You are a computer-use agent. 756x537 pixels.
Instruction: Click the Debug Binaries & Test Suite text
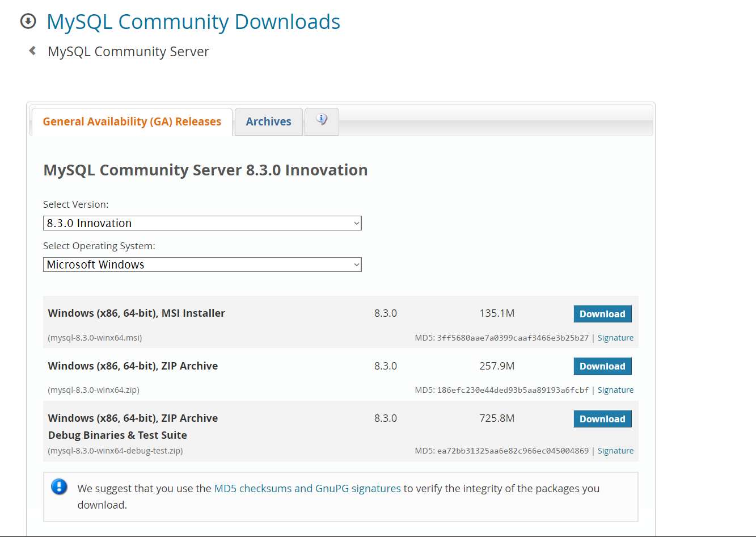(x=117, y=435)
